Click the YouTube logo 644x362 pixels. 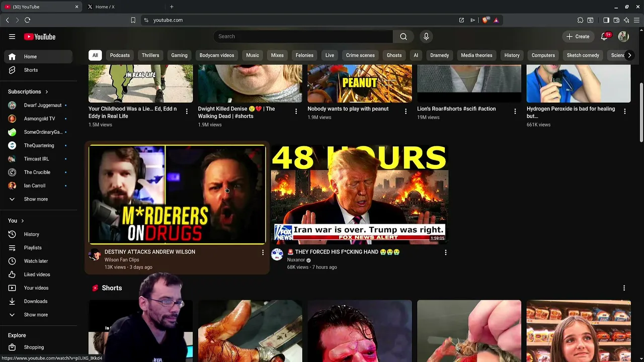click(x=40, y=37)
